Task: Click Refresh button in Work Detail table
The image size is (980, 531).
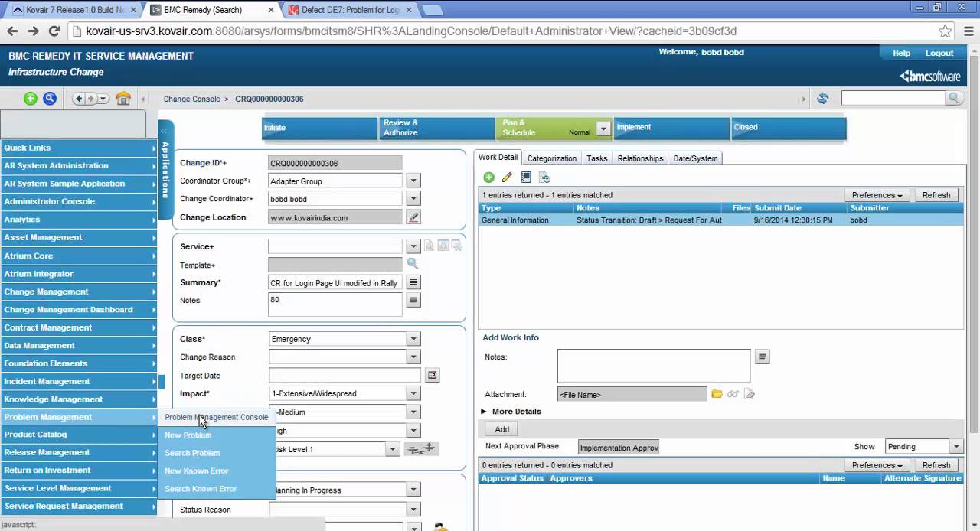Action: point(936,195)
